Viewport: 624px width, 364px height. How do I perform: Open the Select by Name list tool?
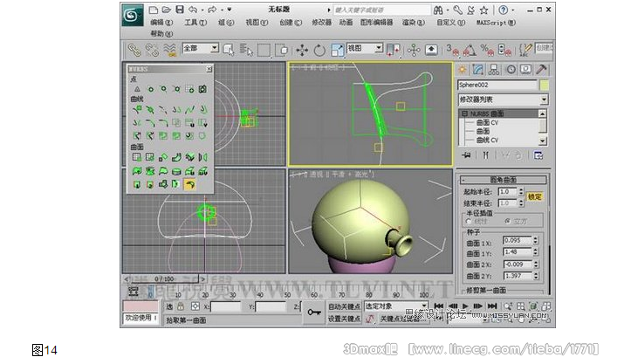coord(246,50)
